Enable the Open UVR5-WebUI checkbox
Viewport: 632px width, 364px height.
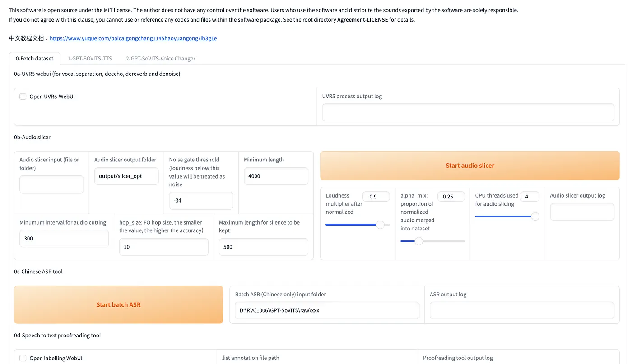23,97
